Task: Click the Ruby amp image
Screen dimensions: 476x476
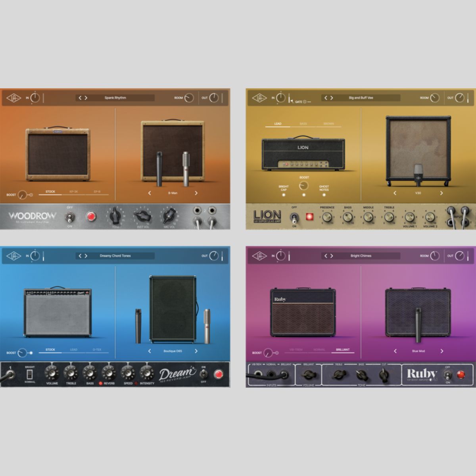Action: click(303, 312)
